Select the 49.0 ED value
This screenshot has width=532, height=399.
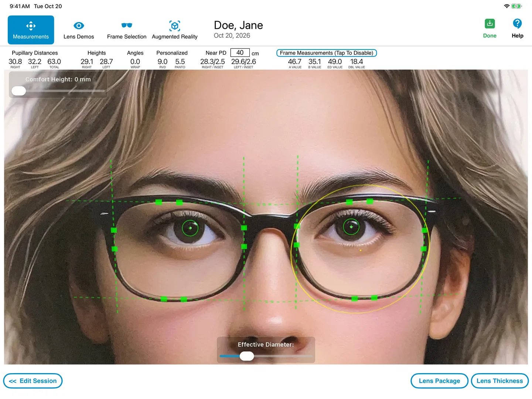click(x=335, y=62)
